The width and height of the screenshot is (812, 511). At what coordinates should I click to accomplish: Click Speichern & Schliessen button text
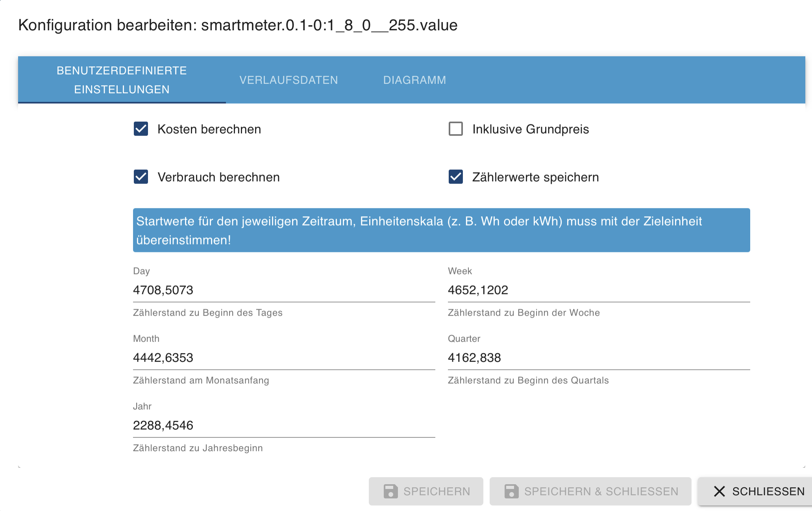click(601, 491)
